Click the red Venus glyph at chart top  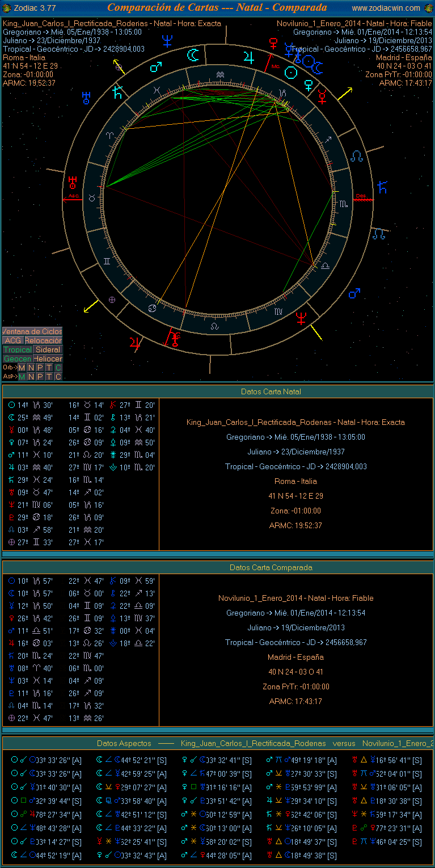click(274, 43)
